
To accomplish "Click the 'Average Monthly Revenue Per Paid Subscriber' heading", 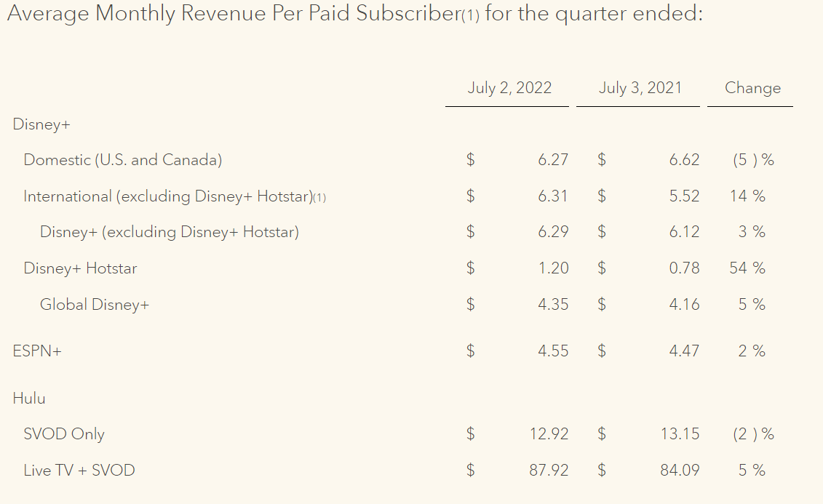I will [x=354, y=14].
